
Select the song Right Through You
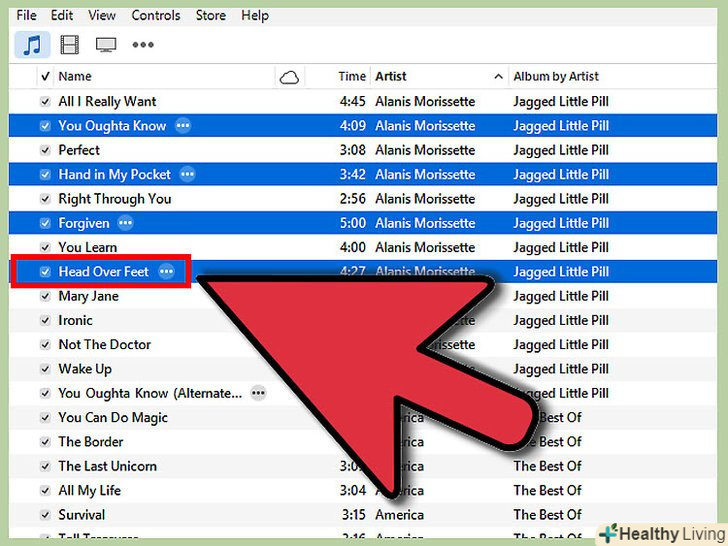coord(115,199)
